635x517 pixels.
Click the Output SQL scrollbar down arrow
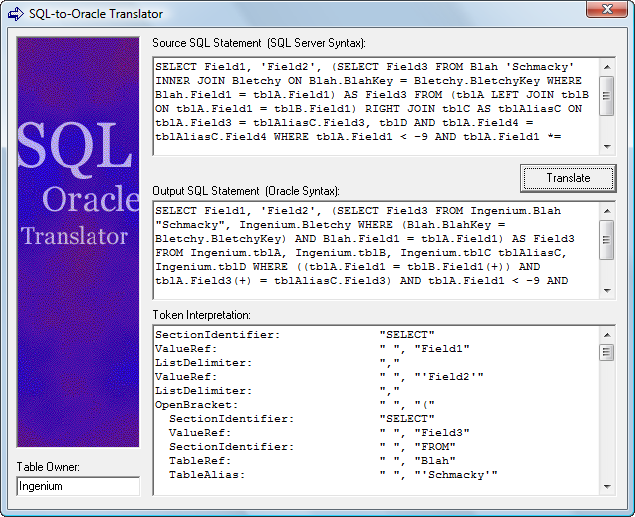pos(606,290)
